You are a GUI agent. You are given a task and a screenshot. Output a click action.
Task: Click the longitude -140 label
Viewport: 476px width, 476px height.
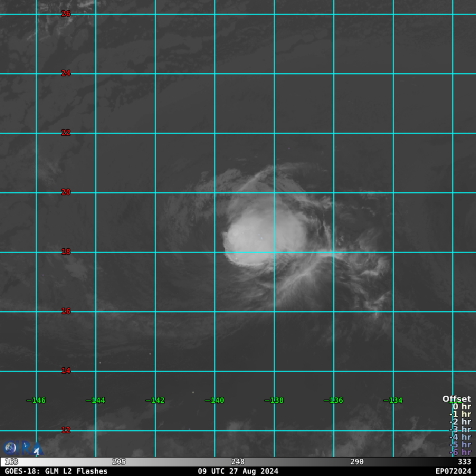point(214,400)
